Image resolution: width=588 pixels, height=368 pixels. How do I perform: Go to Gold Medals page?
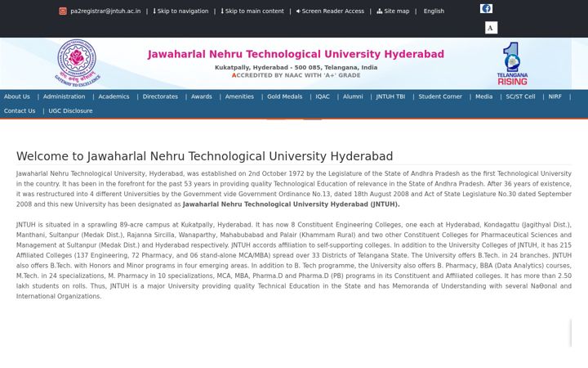click(285, 96)
